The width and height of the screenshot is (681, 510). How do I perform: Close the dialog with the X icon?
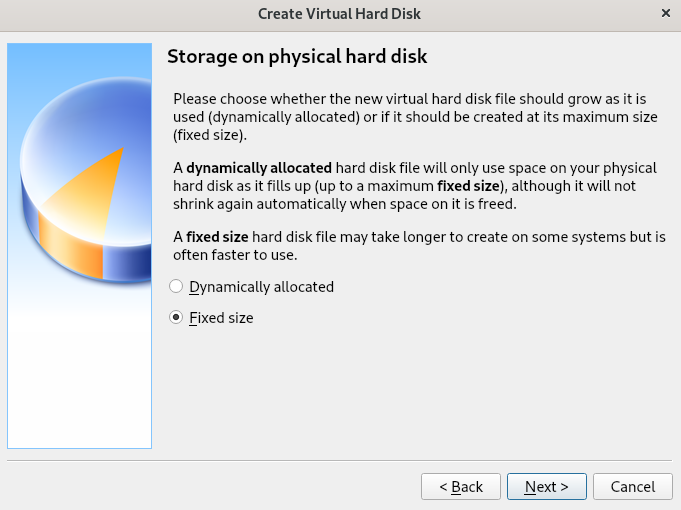coord(666,13)
